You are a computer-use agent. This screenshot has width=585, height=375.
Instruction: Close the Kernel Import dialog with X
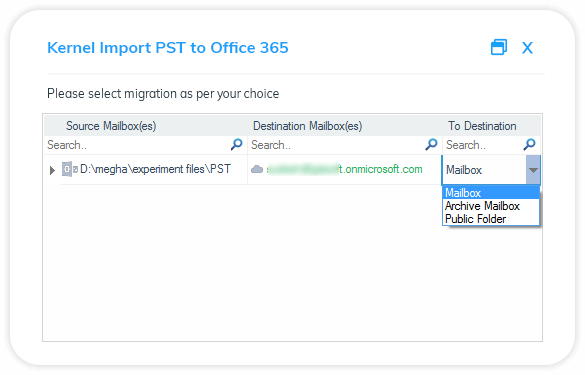(527, 48)
